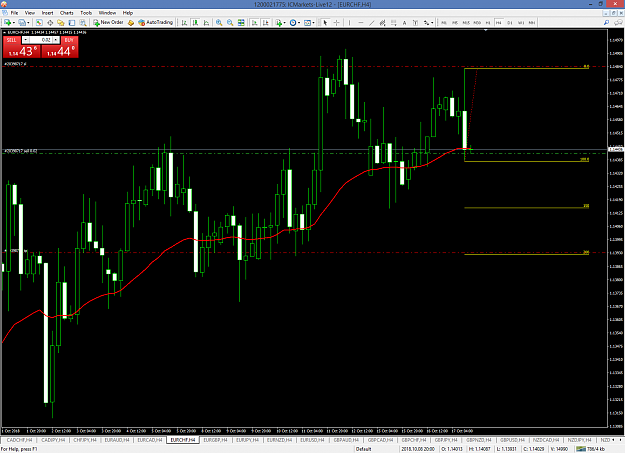Image resolution: width=625 pixels, height=453 pixels.
Task: Increase the lot volume with right arrow
Action: [x=56, y=40]
